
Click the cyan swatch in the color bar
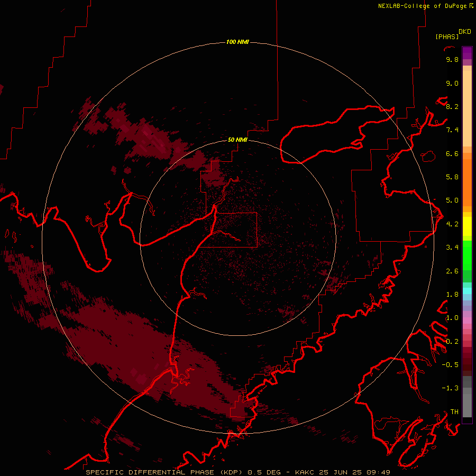pyautogui.click(x=467, y=291)
